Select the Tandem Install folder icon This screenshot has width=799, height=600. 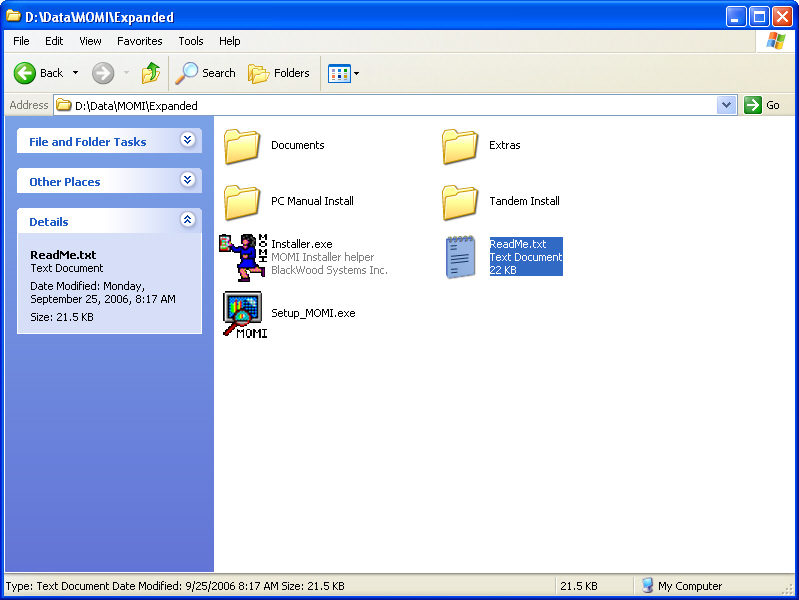[x=460, y=202]
